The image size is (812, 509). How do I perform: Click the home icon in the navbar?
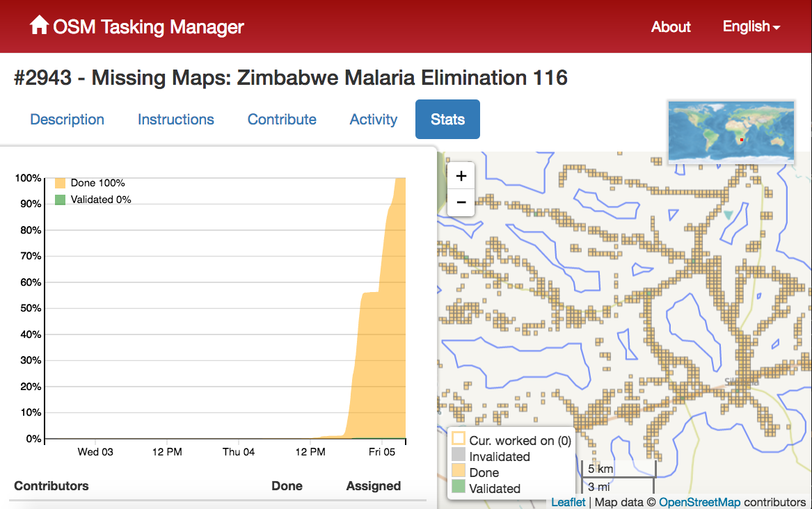coord(40,24)
